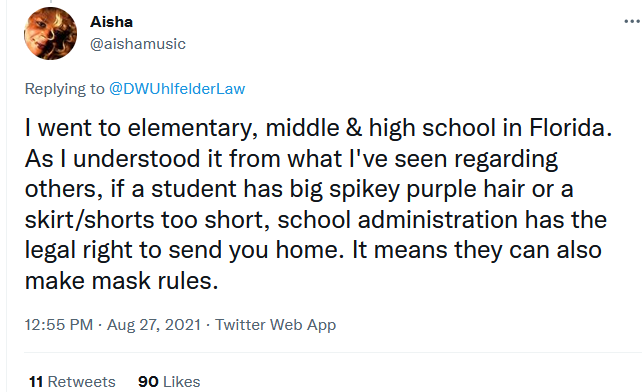Click 'skirt/shorts' in the tweet text
Screen dimensions: 643x392
[89, 219]
